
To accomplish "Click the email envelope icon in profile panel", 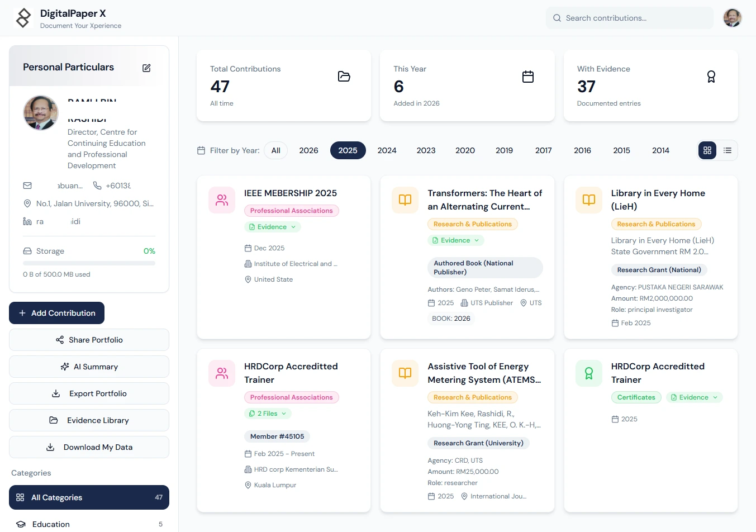I will [x=27, y=186].
